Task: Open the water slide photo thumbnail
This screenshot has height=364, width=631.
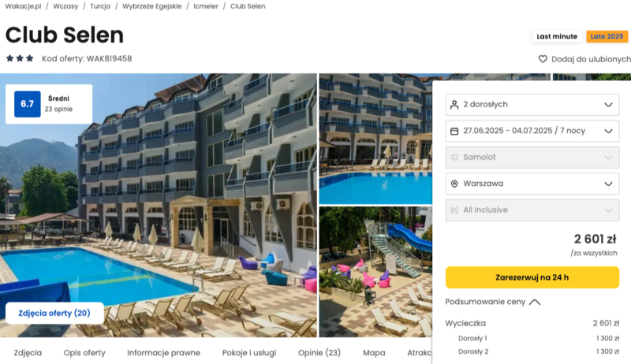Action: pos(375,272)
